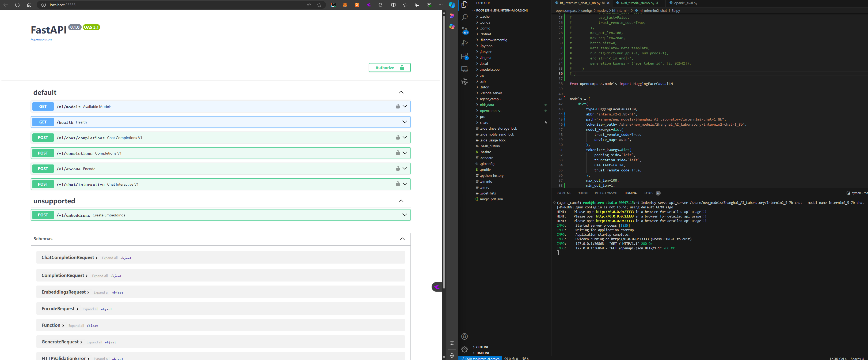This screenshot has height=360, width=868.
Task: Expand the GET /health operation chevron
Action: point(405,122)
